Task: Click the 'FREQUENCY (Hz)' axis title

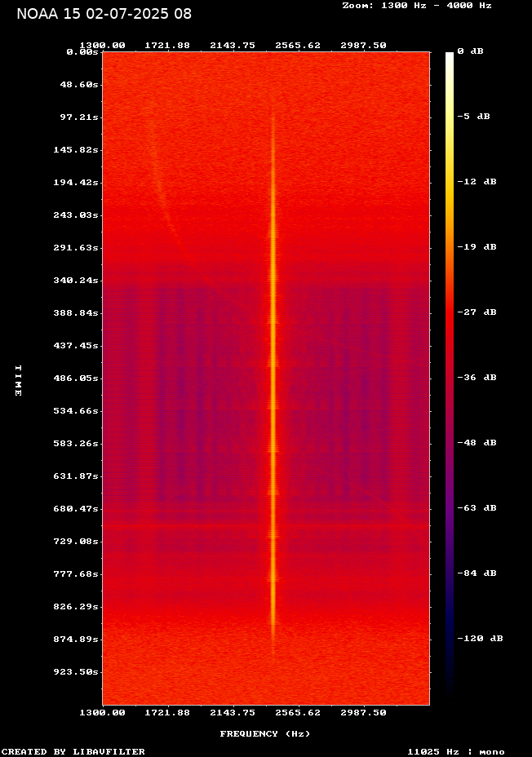Action: (265, 734)
